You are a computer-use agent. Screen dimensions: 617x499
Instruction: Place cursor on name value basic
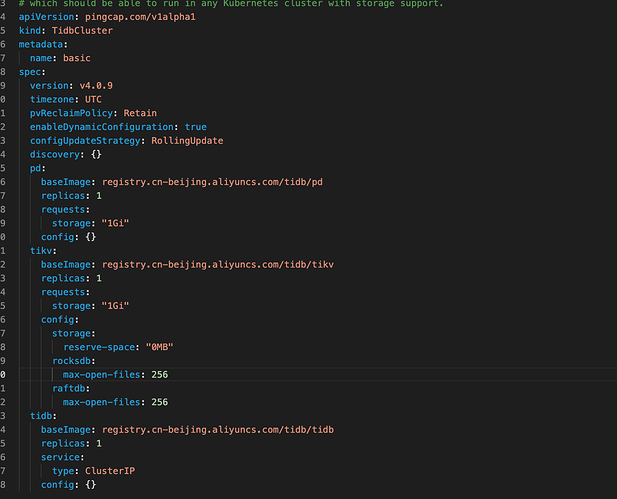(77, 58)
